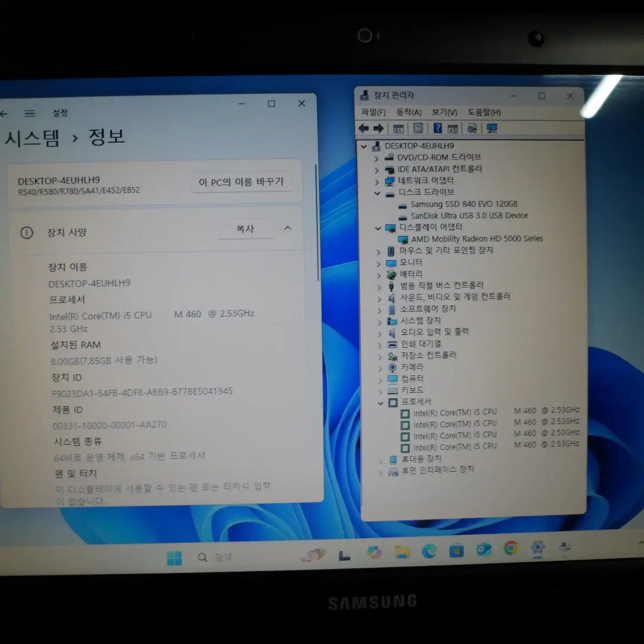Collapse the 디스크 드라이브 node
644x644 pixels.
377,193
